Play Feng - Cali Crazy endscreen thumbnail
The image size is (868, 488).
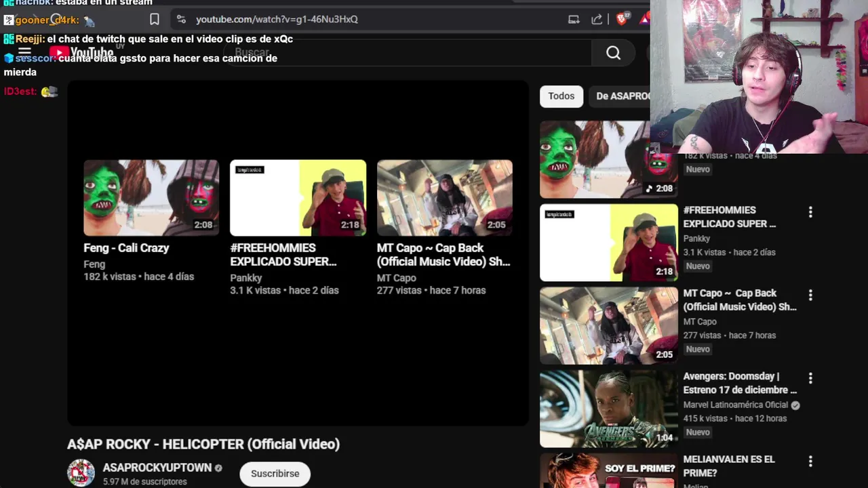pos(151,198)
